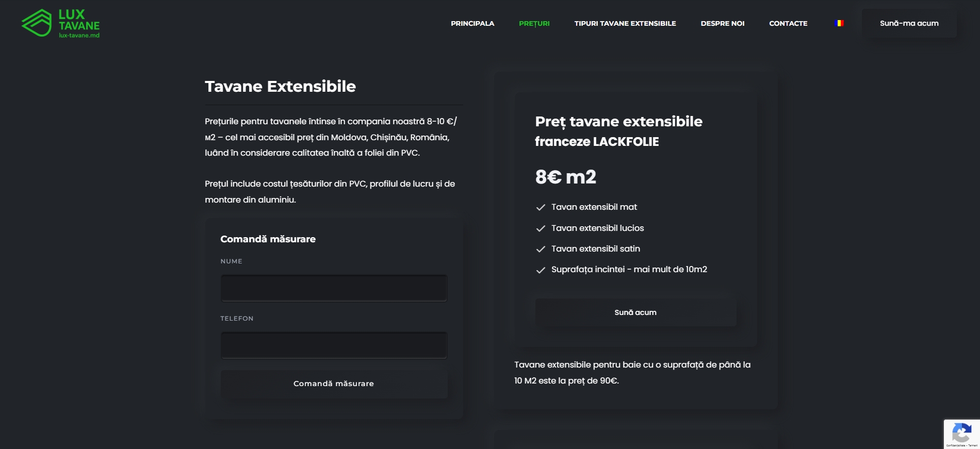Open the reCAPTCHA Confidențialitate link
The image size is (980, 449).
[955, 445]
